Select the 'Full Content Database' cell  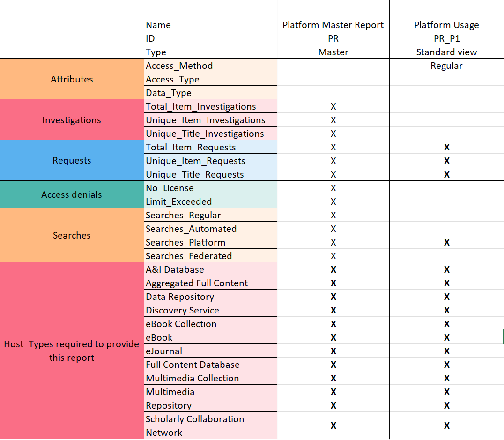coord(210,365)
